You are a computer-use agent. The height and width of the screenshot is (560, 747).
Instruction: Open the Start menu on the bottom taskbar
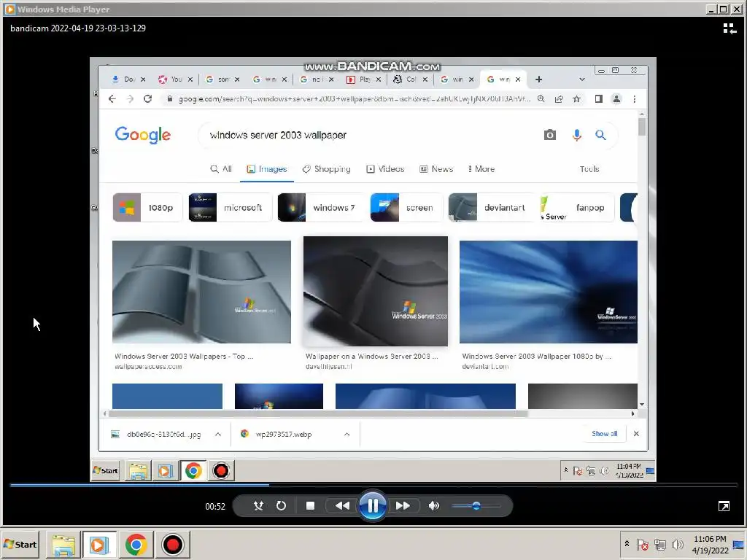pos(20,544)
